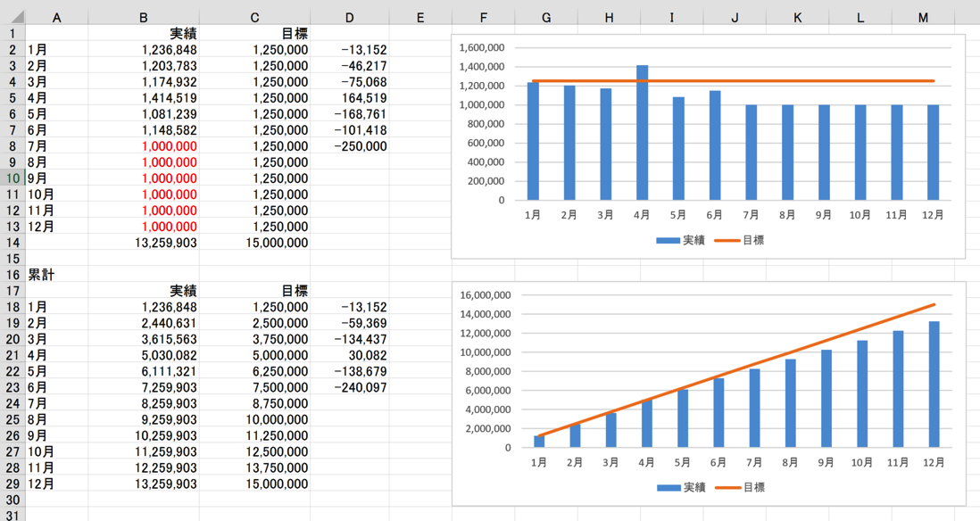Image resolution: width=980 pixels, height=521 pixels.
Task: Select total cell 15,000,000 in row 14
Action: point(254,243)
